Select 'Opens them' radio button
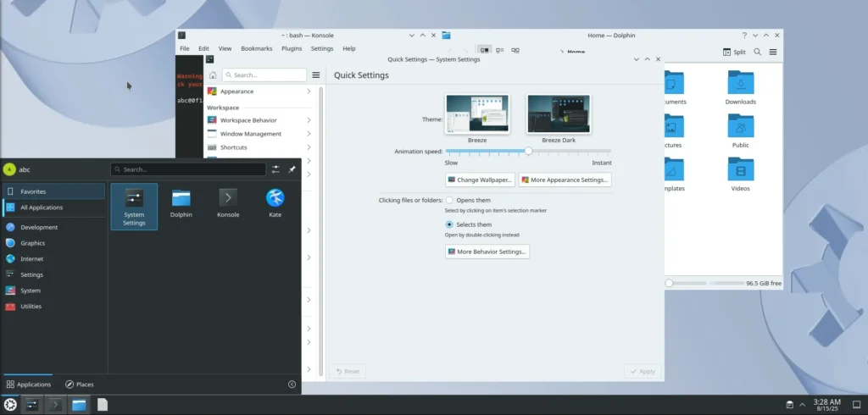The image size is (868, 415). tap(449, 201)
